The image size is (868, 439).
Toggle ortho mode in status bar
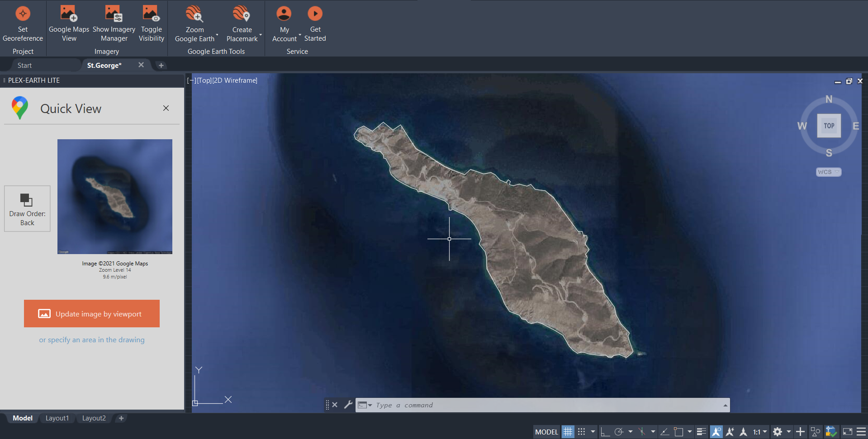tap(605, 432)
